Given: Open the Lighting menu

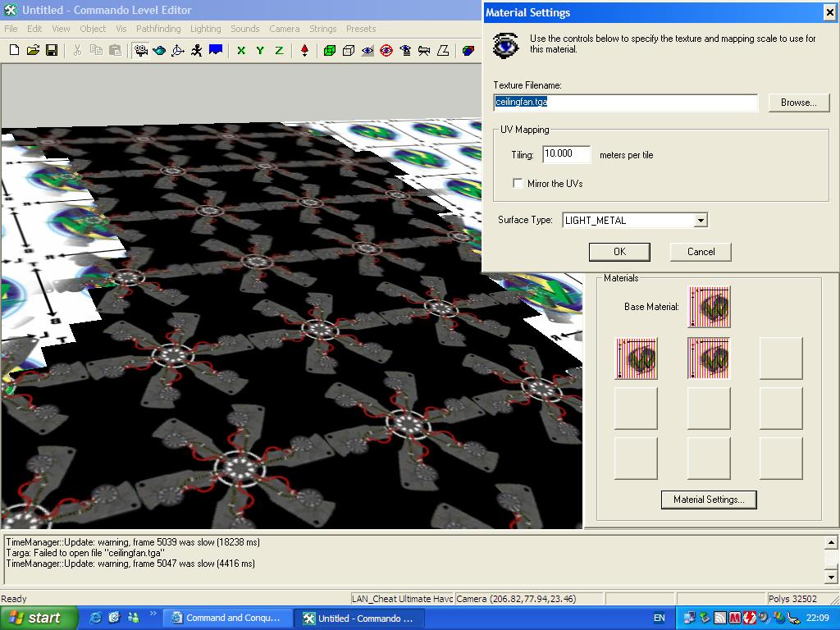Looking at the screenshot, I should click(205, 29).
